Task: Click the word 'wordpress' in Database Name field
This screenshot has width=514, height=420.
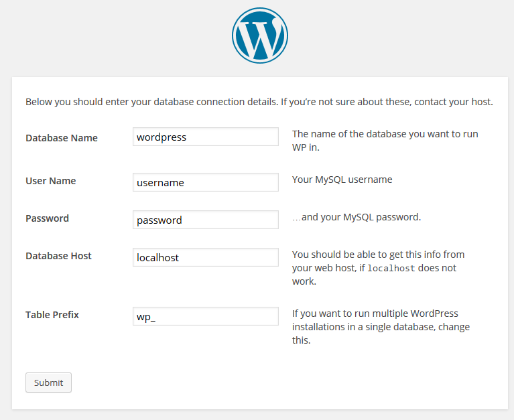Action: [162, 137]
